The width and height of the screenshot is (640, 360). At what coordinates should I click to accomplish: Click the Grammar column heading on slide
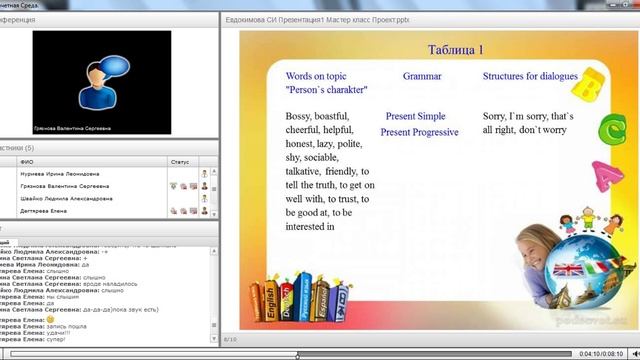(422, 76)
